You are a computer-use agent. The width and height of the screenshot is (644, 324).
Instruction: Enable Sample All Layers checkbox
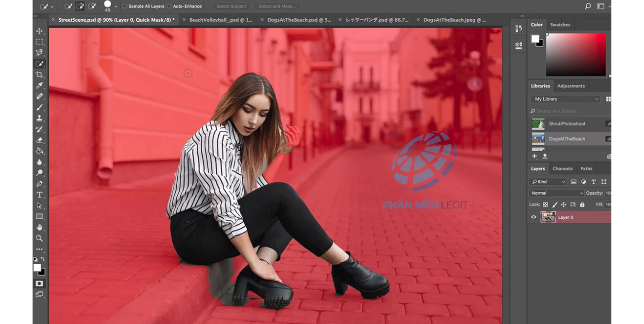point(125,6)
